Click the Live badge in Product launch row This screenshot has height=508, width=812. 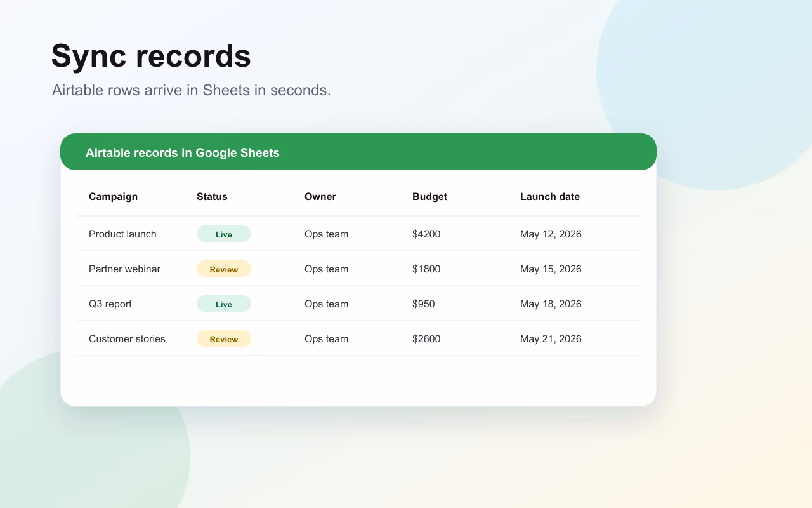(x=224, y=234)
